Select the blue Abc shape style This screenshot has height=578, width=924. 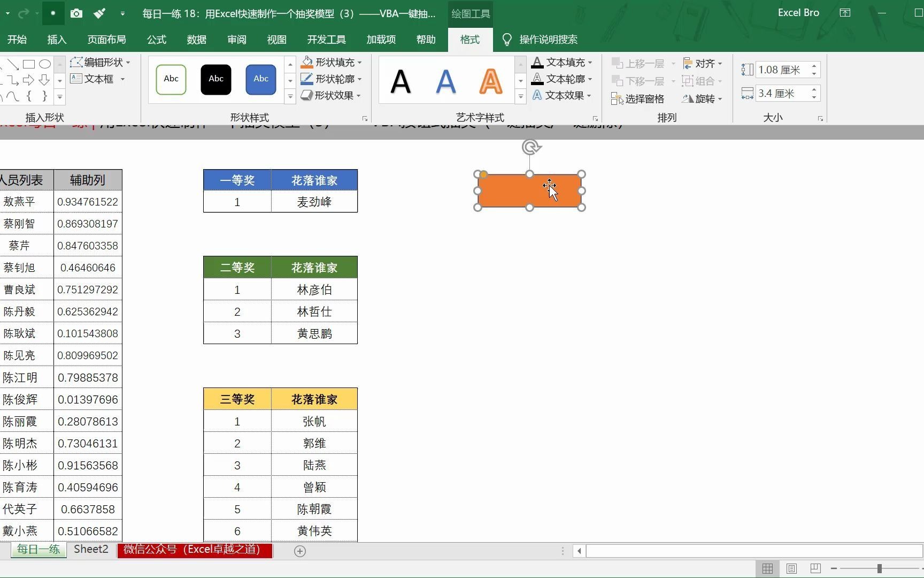(x=260, y=79)
